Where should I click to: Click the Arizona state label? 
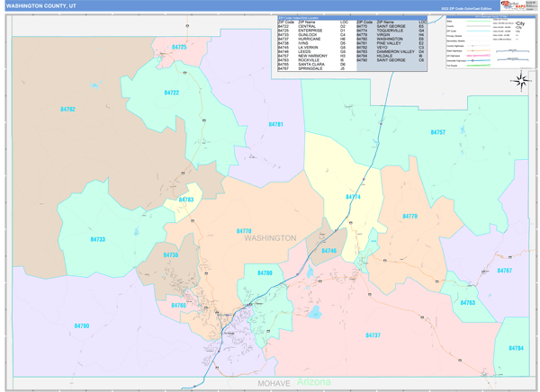(x=314, y=382)
